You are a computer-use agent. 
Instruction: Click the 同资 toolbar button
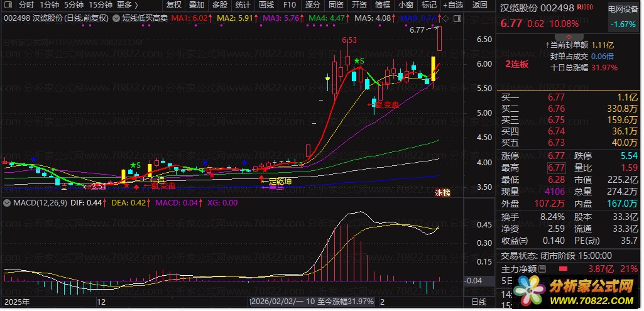336,6
